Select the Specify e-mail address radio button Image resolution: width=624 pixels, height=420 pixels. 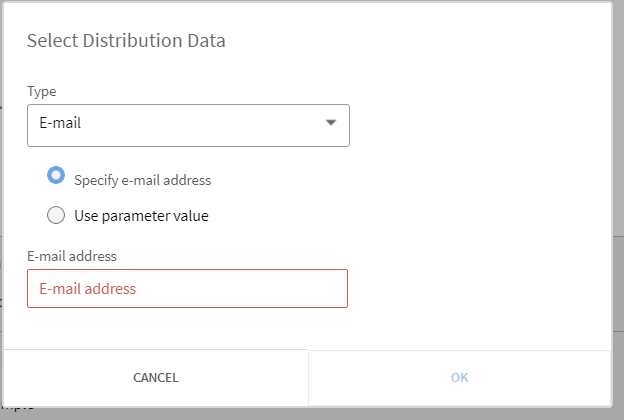pyautogui.click(x=56, y=175)
